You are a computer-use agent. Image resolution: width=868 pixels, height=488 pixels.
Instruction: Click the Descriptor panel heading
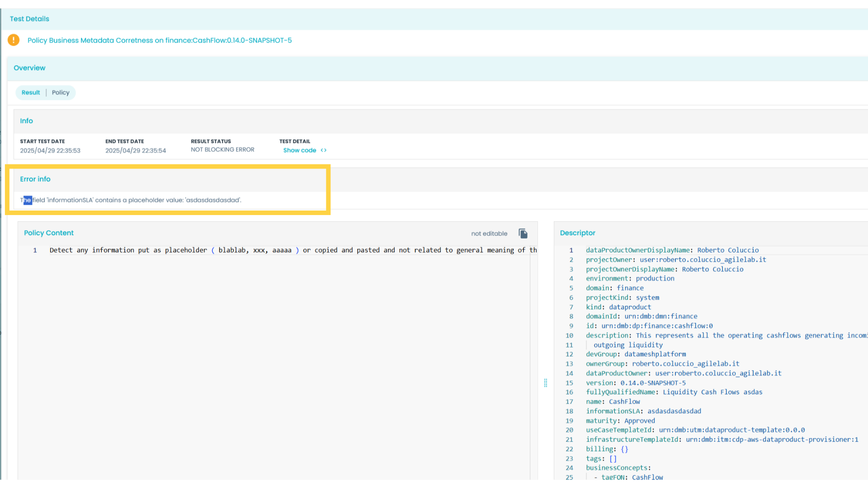tap(578, 233)
